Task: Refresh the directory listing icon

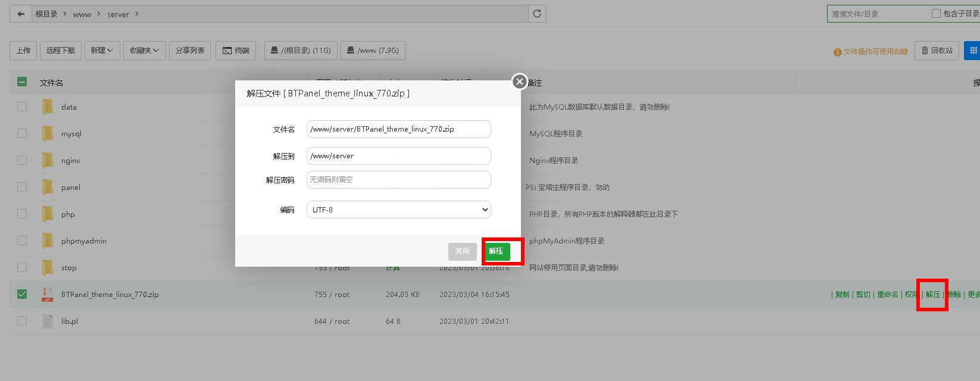Action: click(x=537, y=14)
